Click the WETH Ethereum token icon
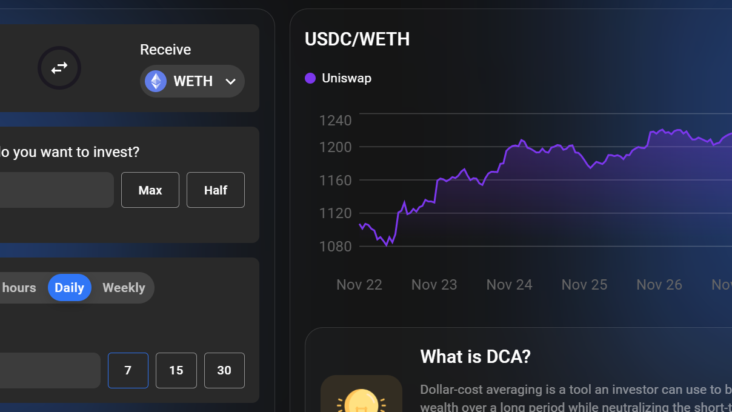This screenshot has width=732, height=412. click(156, 81)
